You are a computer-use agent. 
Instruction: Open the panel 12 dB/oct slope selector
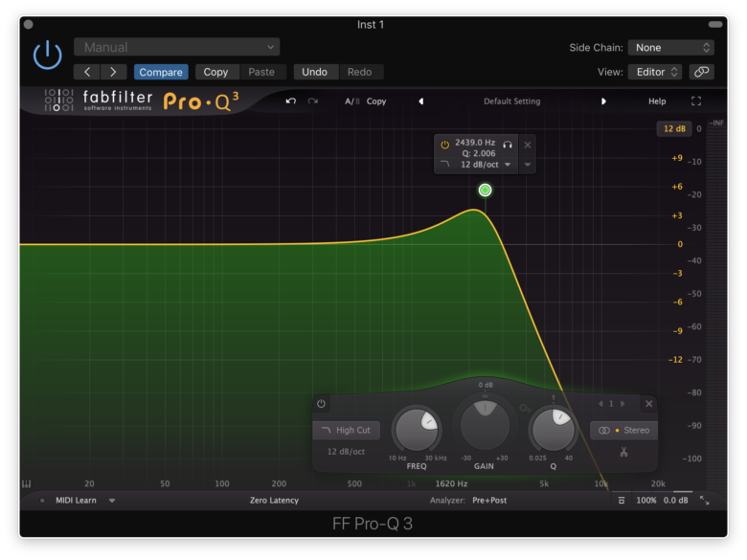point(346,452)
